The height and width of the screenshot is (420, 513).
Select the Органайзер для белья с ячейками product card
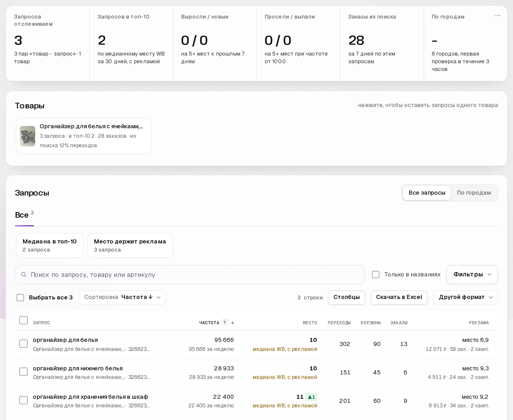pos(84,136)
